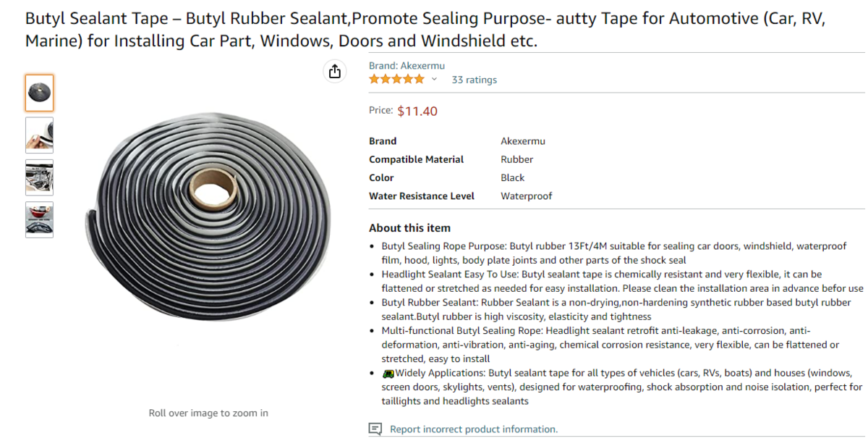
Task: Select the third product thumbnail
Action: [x=39, y=177]
